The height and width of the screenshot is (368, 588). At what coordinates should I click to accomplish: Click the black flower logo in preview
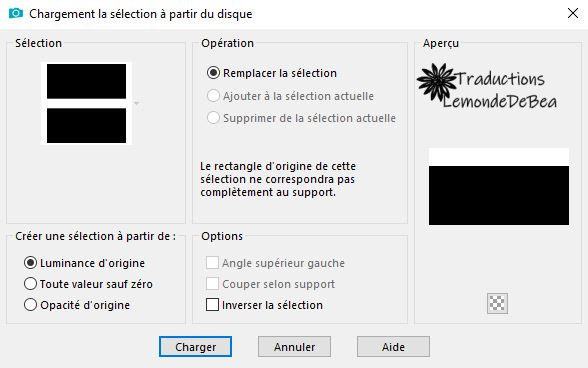coord(437,82)
